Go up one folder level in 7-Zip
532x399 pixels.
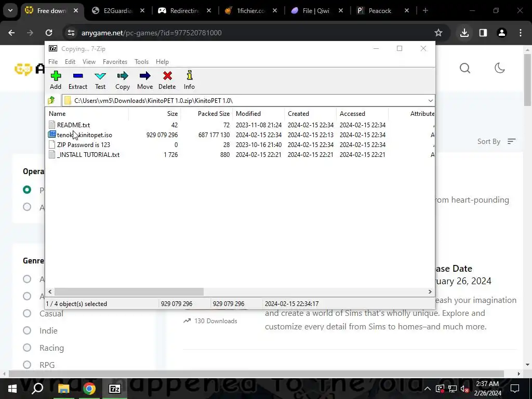point(51,100)
